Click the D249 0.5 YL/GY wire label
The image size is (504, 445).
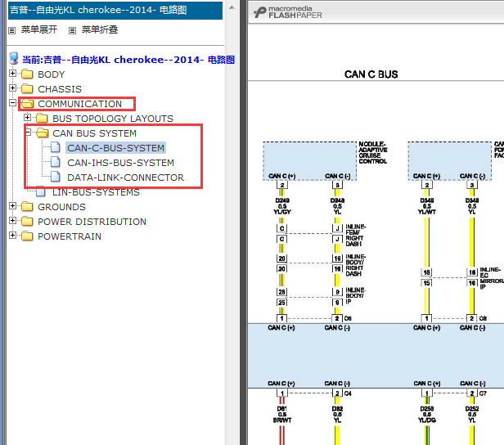(283, 206)
